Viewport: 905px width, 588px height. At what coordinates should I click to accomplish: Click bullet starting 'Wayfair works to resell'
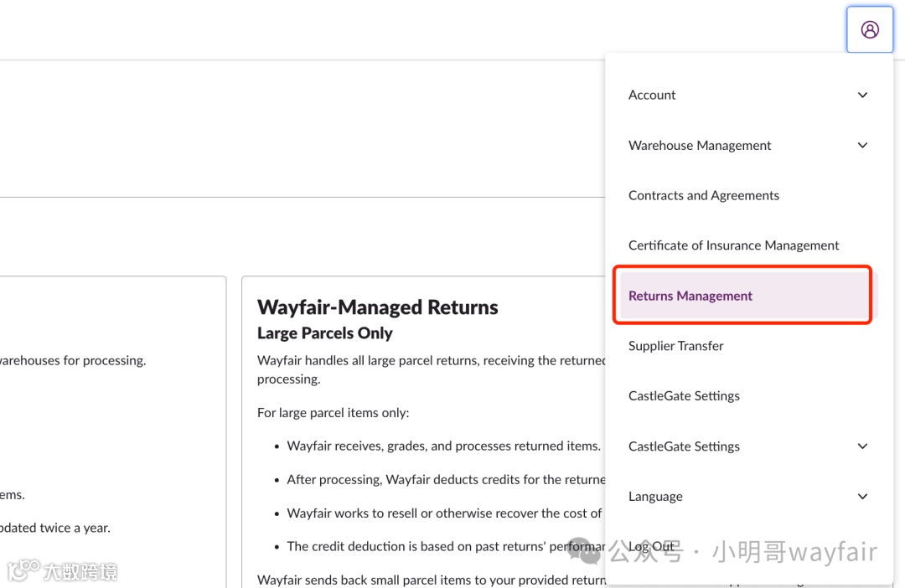click(444, 513)
